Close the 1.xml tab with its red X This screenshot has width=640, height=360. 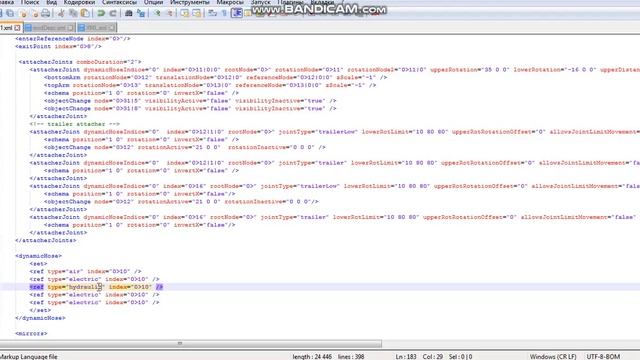(17, 28)
